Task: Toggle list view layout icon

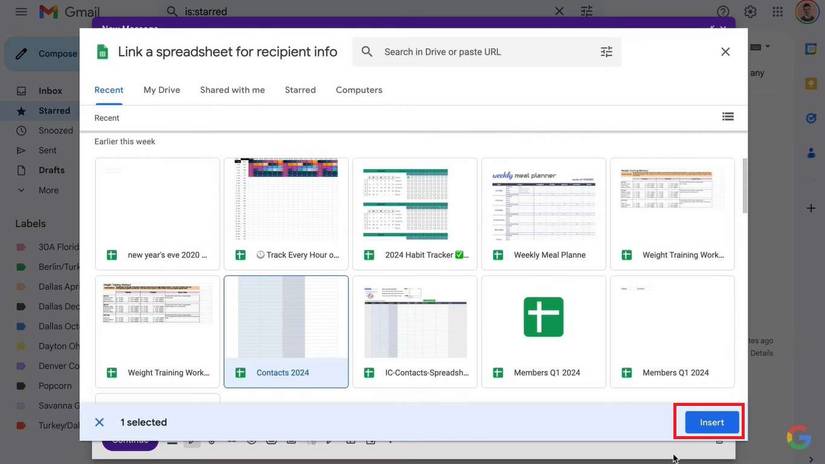Action: coord(728,117)
